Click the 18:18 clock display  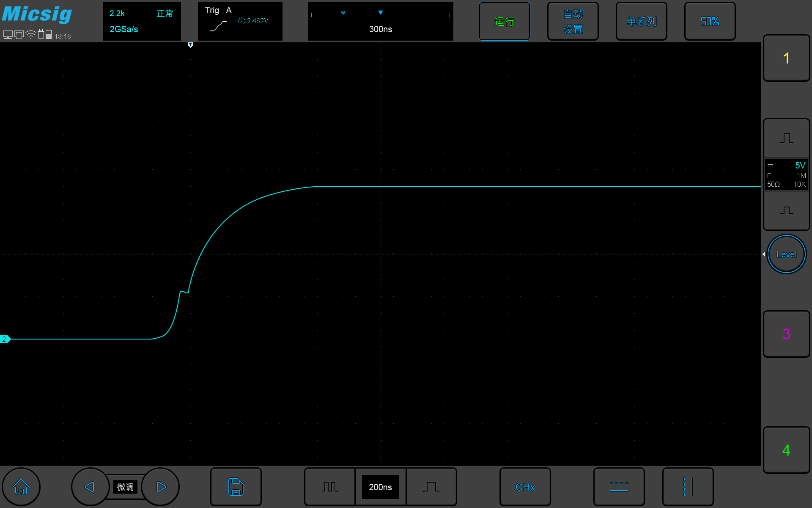point(63,36)
